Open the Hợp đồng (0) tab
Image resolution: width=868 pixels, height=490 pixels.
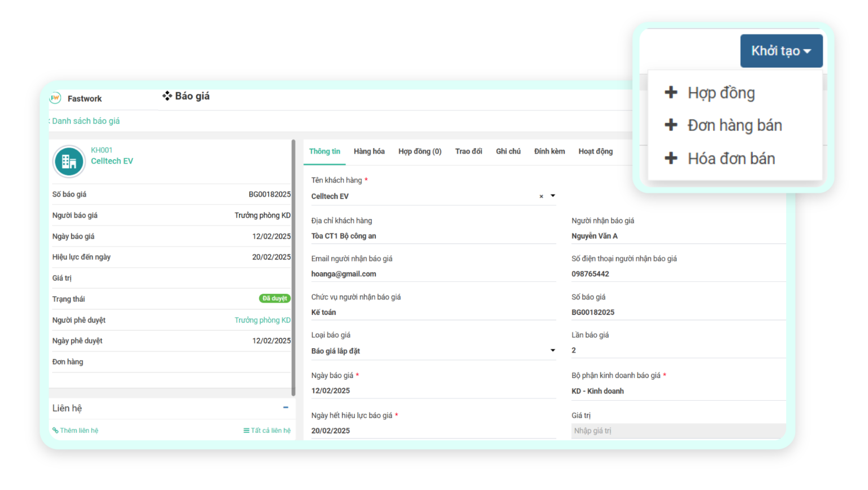click(x=419, y=151)
